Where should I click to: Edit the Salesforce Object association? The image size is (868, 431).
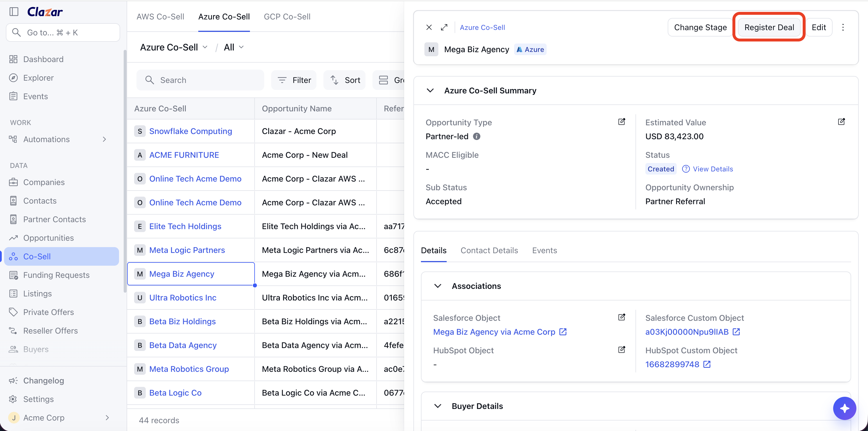622,317
